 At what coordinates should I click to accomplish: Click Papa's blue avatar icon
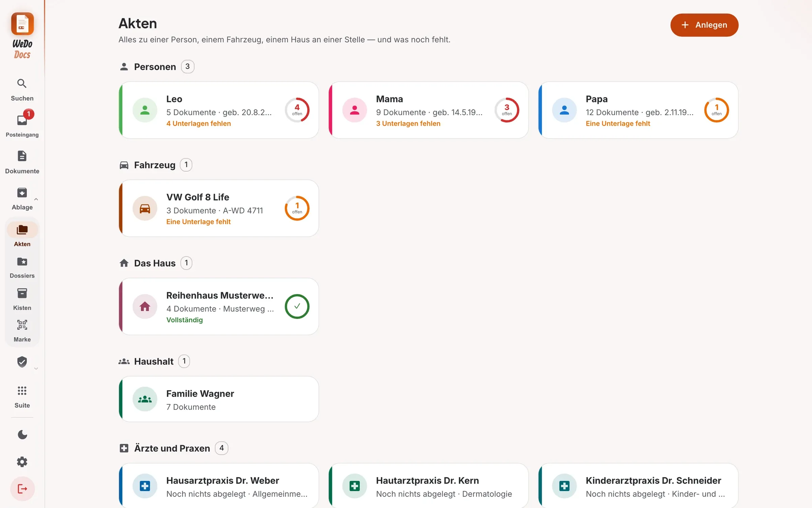point(564,110)
